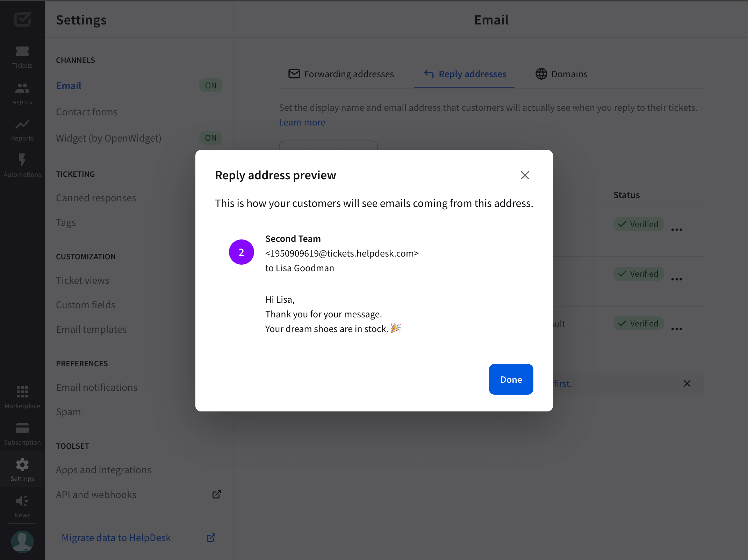Expand third reply address options menu

tap(677, 328)
